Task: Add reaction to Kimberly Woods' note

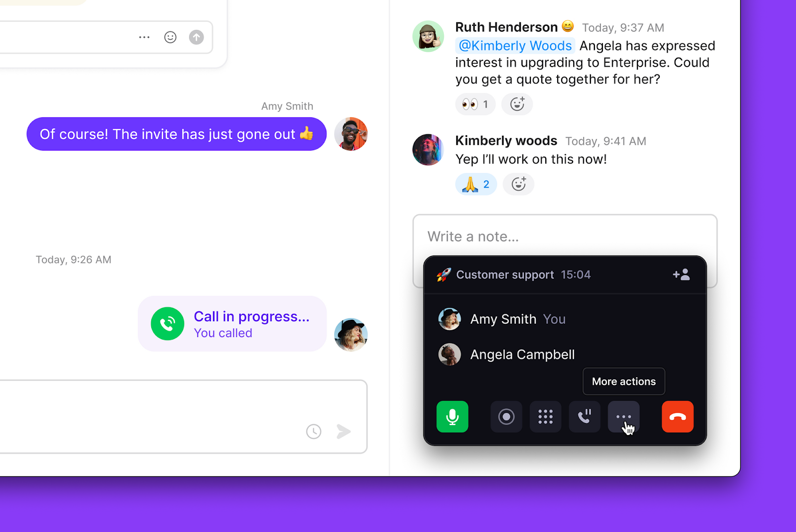Action: [518, 184]
